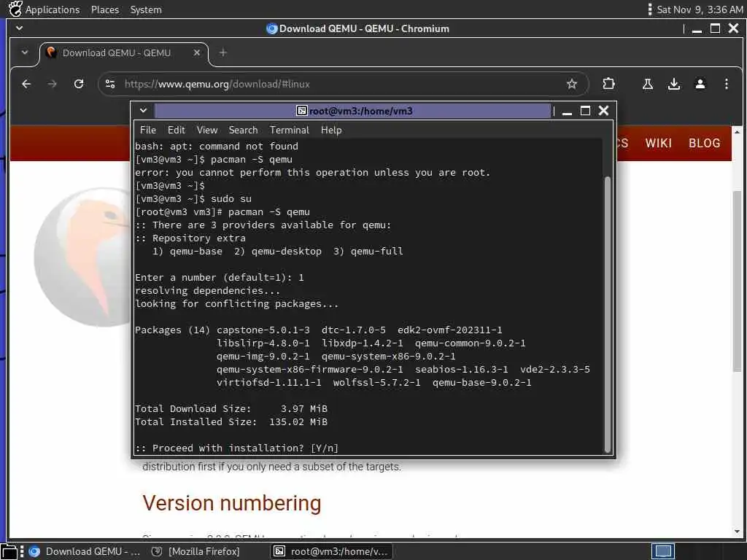Click the BLOG link on QEMU site
The image size is (747, 560).
pyautogui.click(x=704, y=144)
